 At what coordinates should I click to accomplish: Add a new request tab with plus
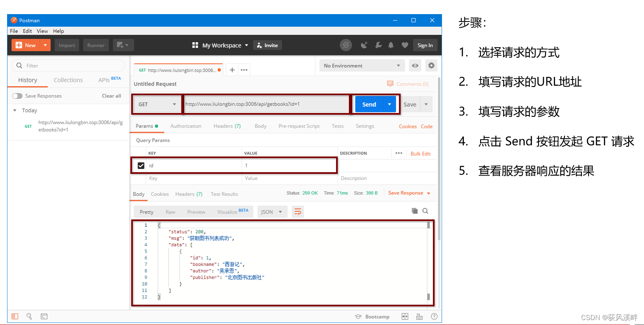232,70
